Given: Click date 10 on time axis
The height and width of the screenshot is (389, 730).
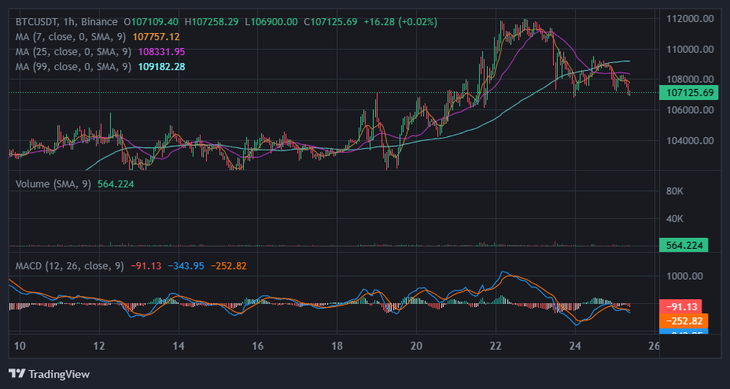Looking at the screenshot, I should click(x=20, y=346).
